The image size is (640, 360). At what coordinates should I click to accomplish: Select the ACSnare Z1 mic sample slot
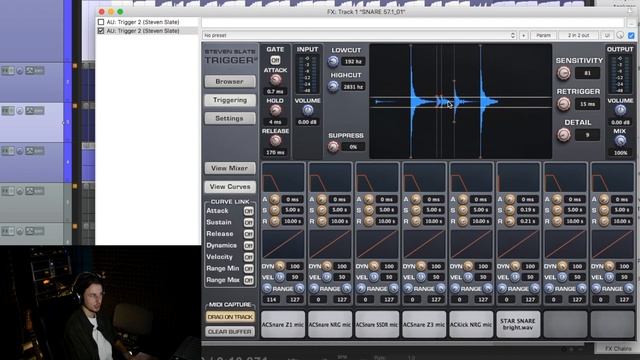click(283, 324)
